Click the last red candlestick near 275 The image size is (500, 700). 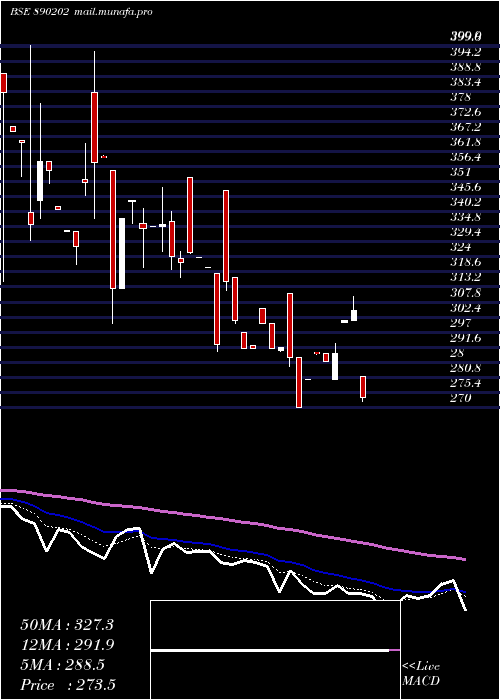(363, 387)
